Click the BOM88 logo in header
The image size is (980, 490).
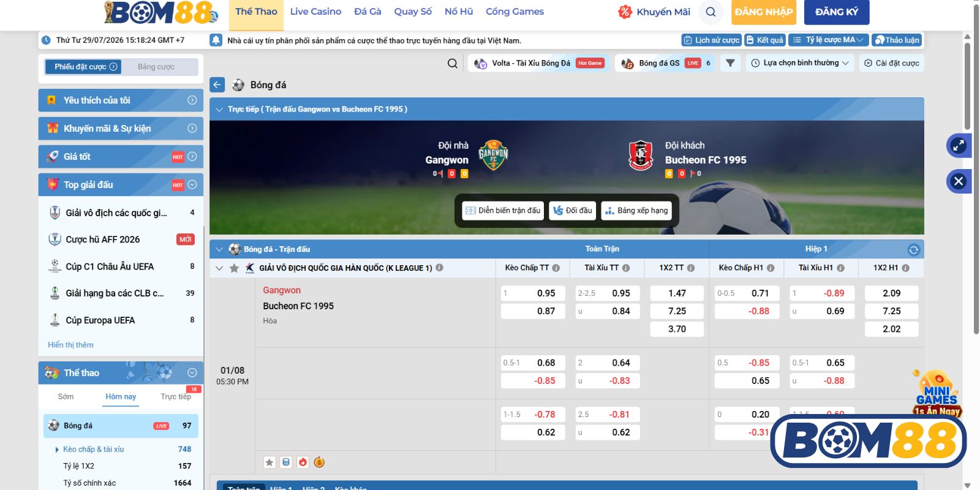tap(162, 12)
